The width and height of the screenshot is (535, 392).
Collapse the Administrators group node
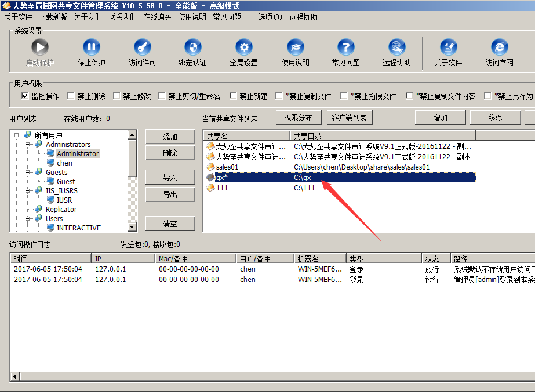(27, 144)
